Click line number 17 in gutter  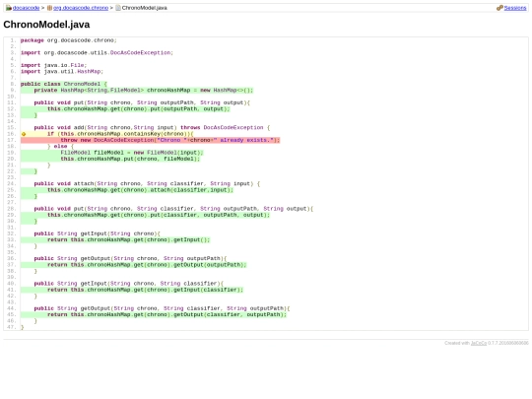coord(12,140)
